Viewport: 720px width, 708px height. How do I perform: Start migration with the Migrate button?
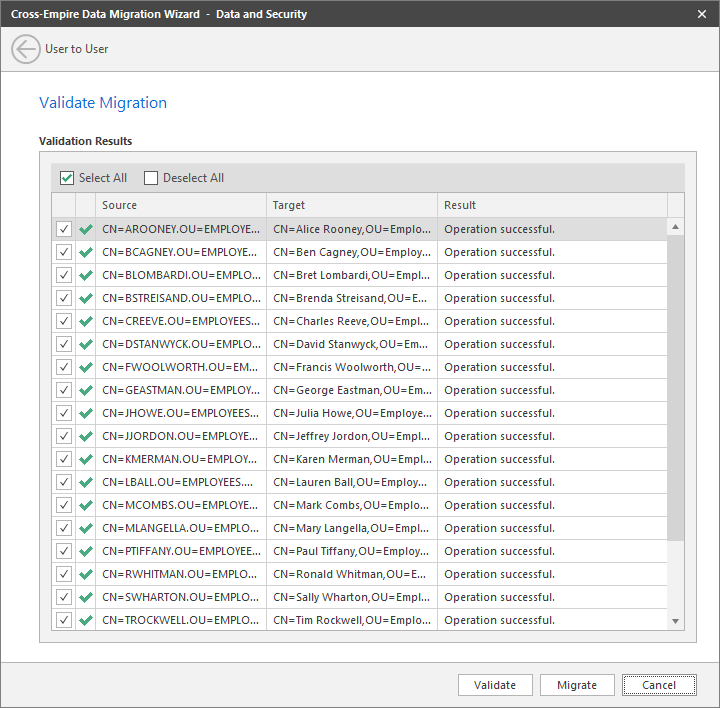577,685
